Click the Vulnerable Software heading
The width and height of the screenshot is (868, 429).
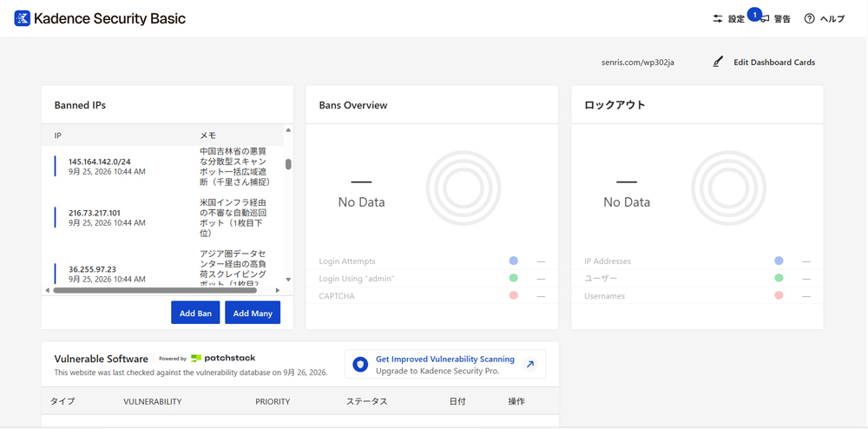102,359
